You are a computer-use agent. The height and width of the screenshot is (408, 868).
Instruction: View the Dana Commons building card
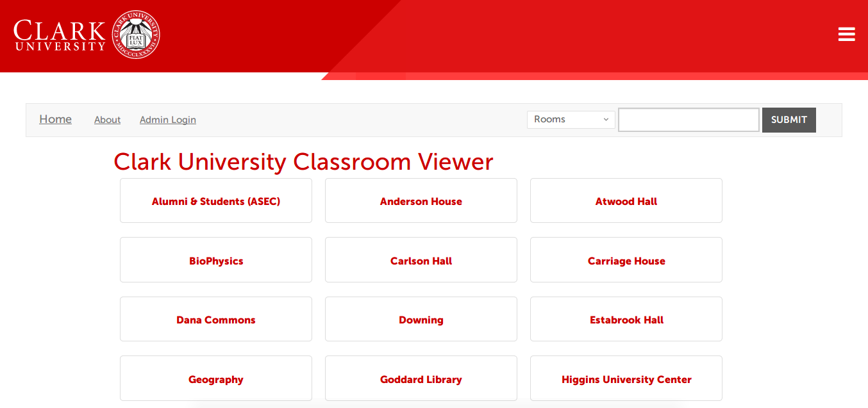[x=216, y=319]
